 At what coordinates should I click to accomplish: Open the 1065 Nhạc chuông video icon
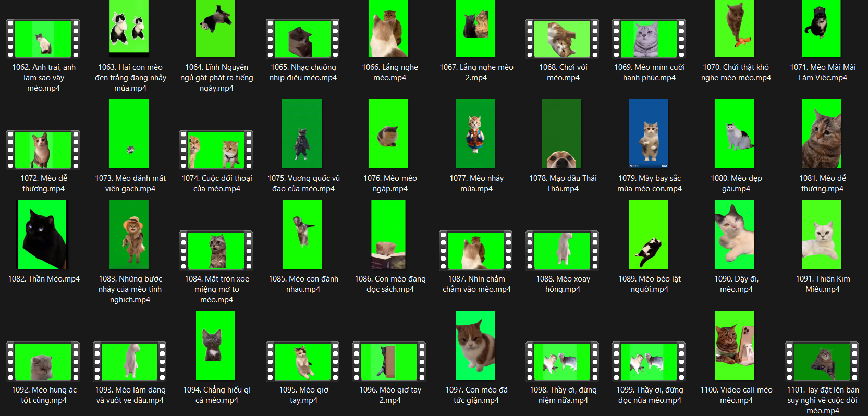302,39
